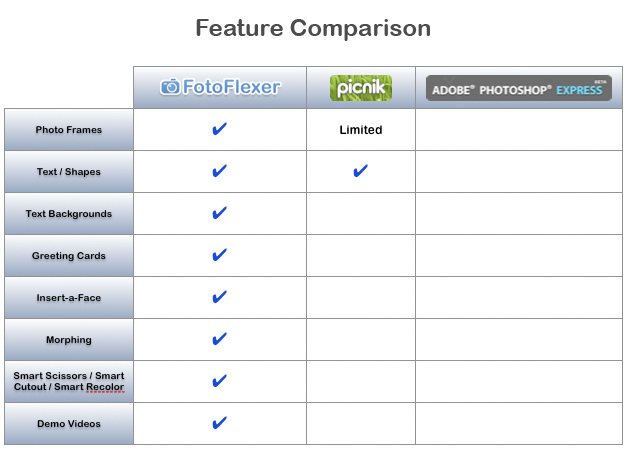Click the Limited text under Picnik
The height and width of the screenshot is (450, 627).
(x=361, y=130)
